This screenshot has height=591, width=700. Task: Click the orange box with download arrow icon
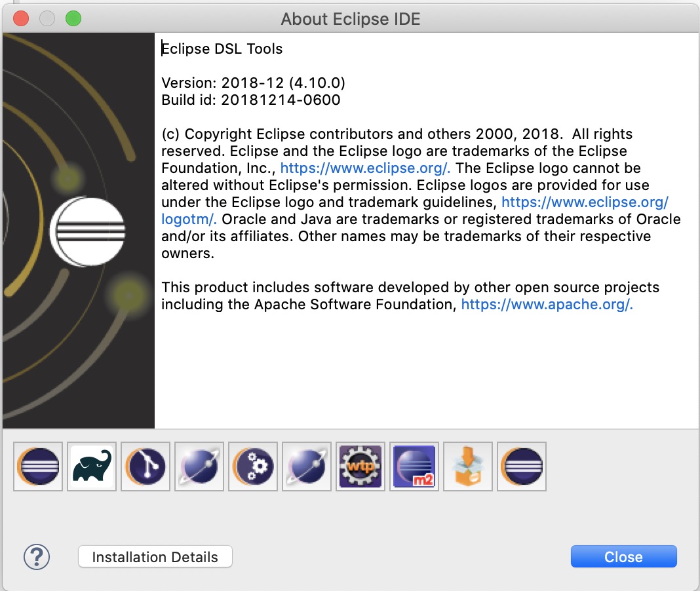click(x=468, y=467)
